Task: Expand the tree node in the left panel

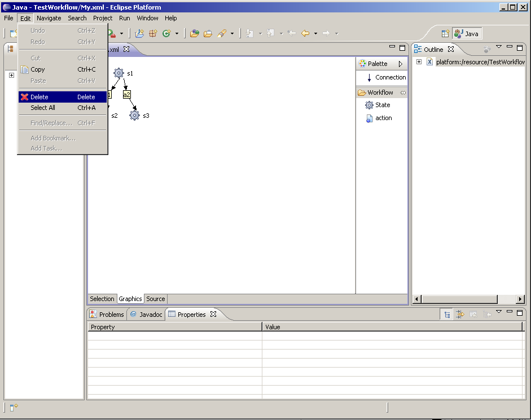Action: click(x=11, y=76)
